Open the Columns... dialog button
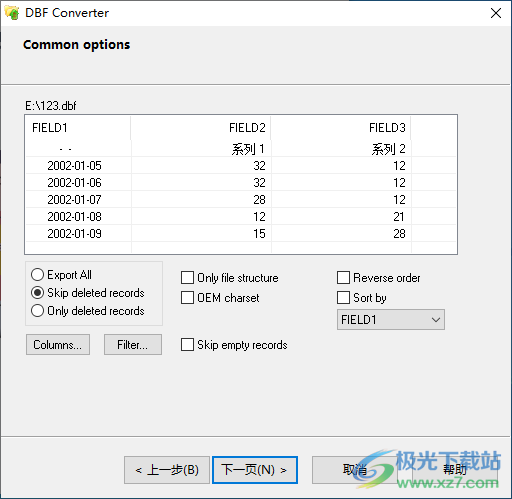 click(58, 345)
